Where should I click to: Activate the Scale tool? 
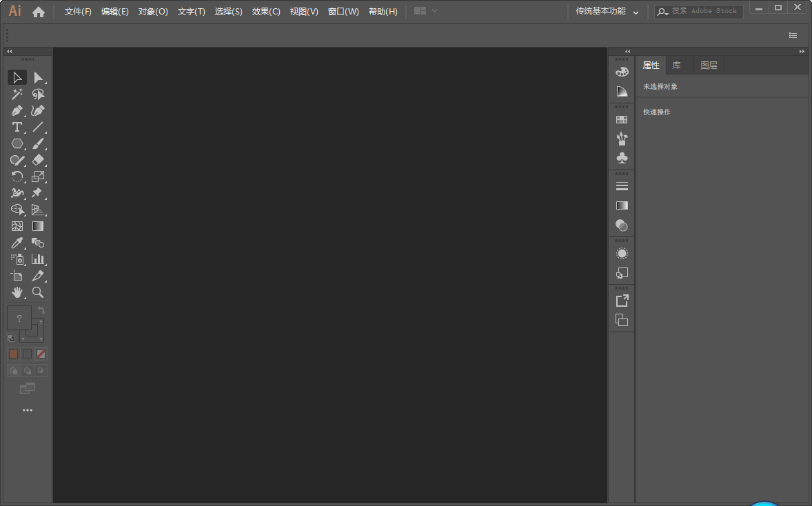38,176
